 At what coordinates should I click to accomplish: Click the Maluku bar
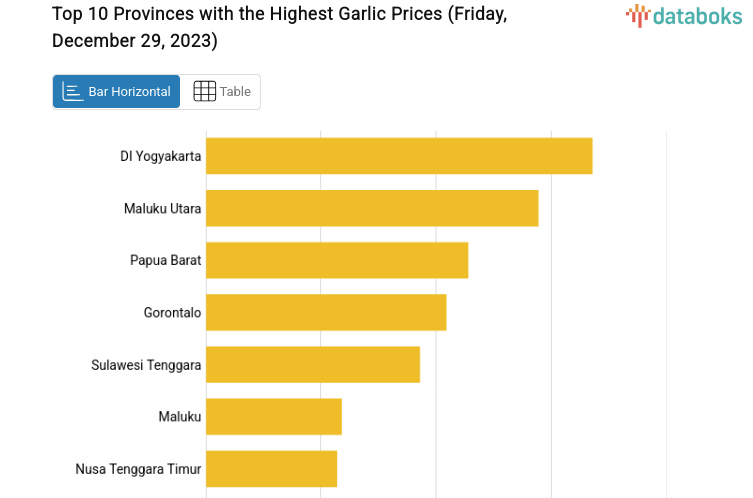pos(274,416)
